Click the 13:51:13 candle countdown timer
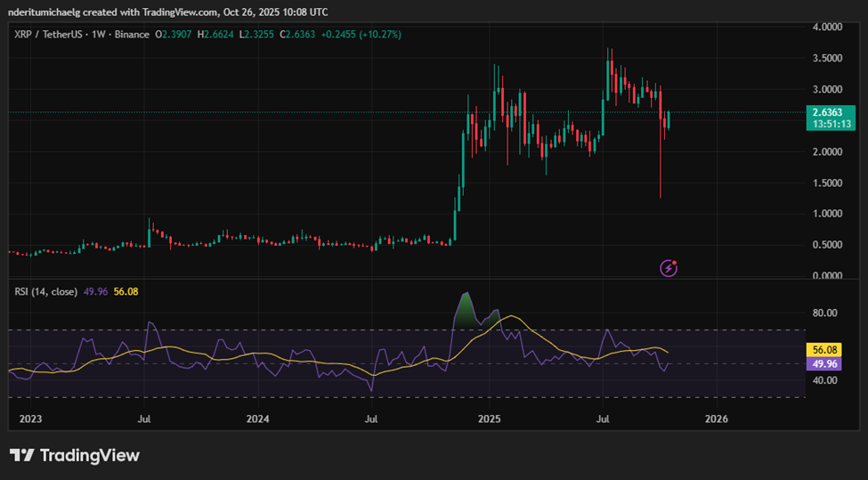Image resolution: width=868 pixels, height=480 pixels. coord(826,125)
